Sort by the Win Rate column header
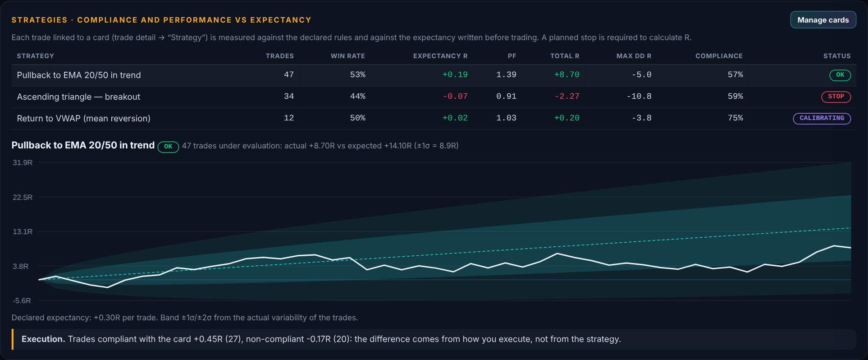868x360 pixels. pos(348,56)
